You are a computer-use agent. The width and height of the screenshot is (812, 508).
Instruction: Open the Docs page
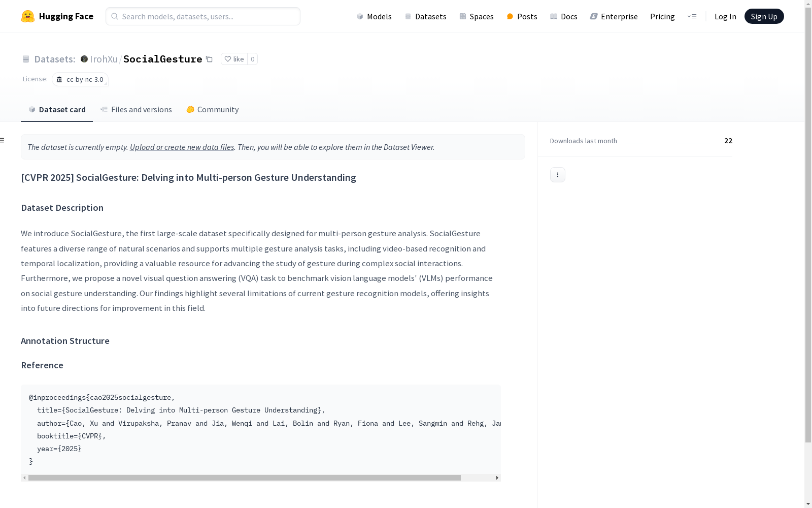pos(564,16)
